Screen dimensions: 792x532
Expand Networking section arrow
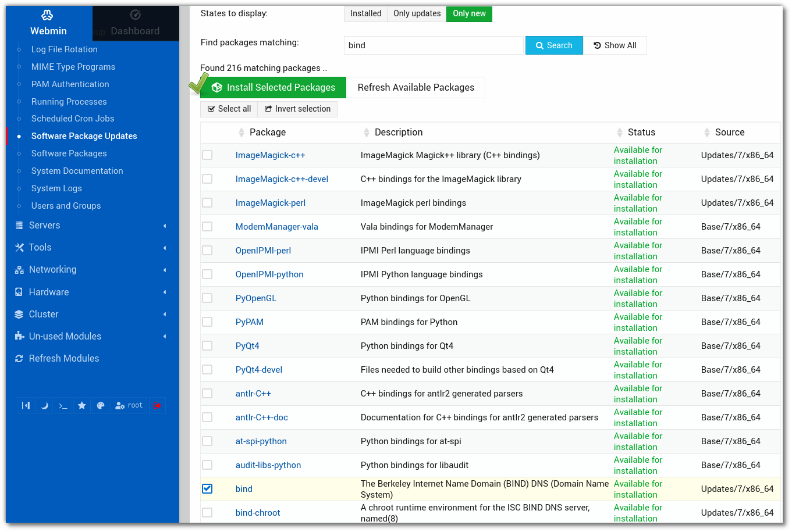point(165,270)
